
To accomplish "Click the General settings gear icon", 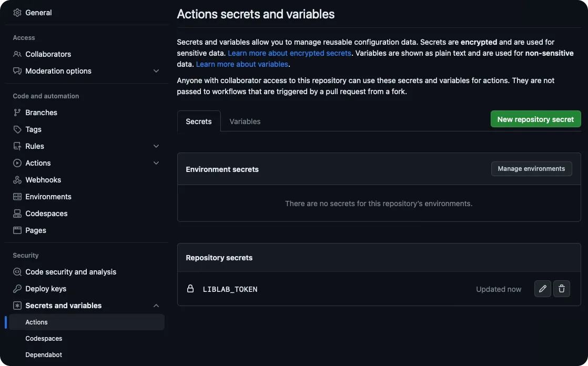I will [17, 12].
